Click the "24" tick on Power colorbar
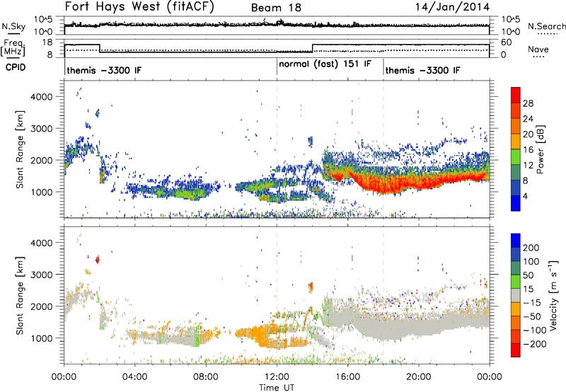This screenshot has height=392, width=566. coord(528,119)
